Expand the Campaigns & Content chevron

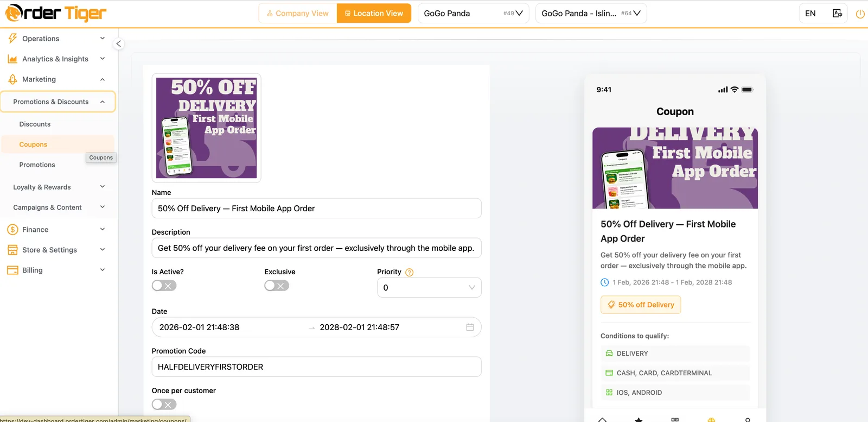click(x=103, y=207)
